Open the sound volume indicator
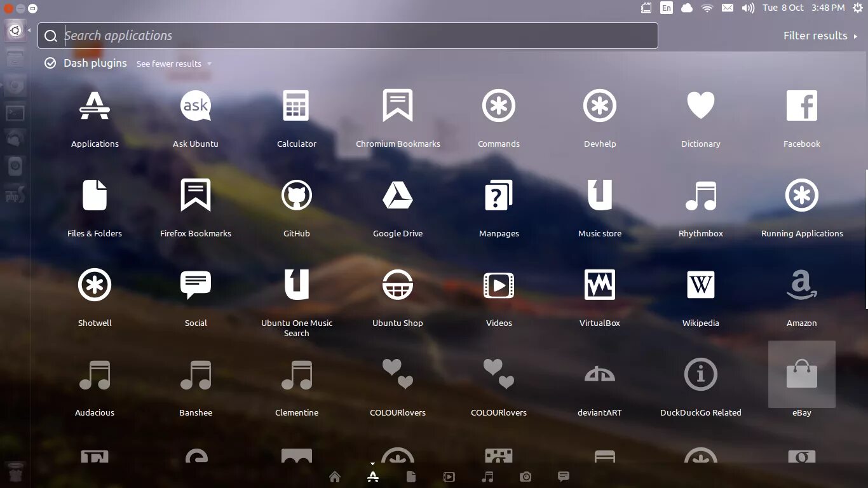The width and height of the screenshot is (868, 488). point(749,8)
